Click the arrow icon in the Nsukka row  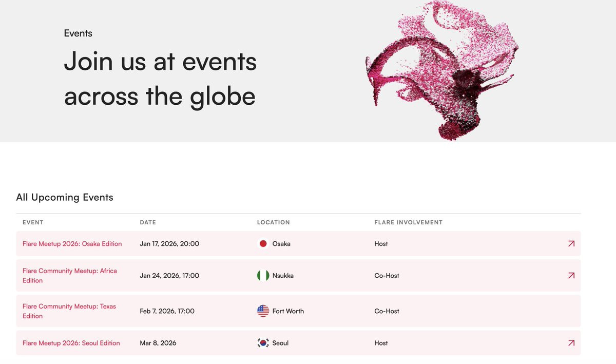pyautogui.click(x=571, y=276)
